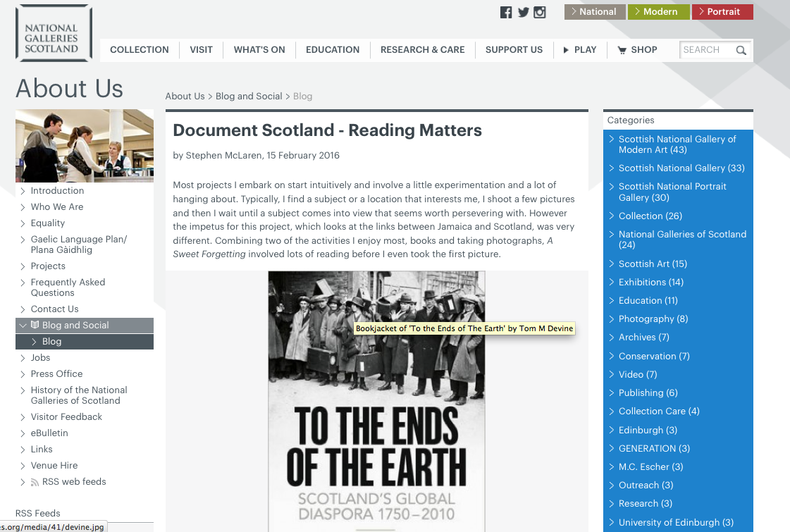
Task: Open National Galleries of Scotland (24) category
Action: (x=683, y=240)
